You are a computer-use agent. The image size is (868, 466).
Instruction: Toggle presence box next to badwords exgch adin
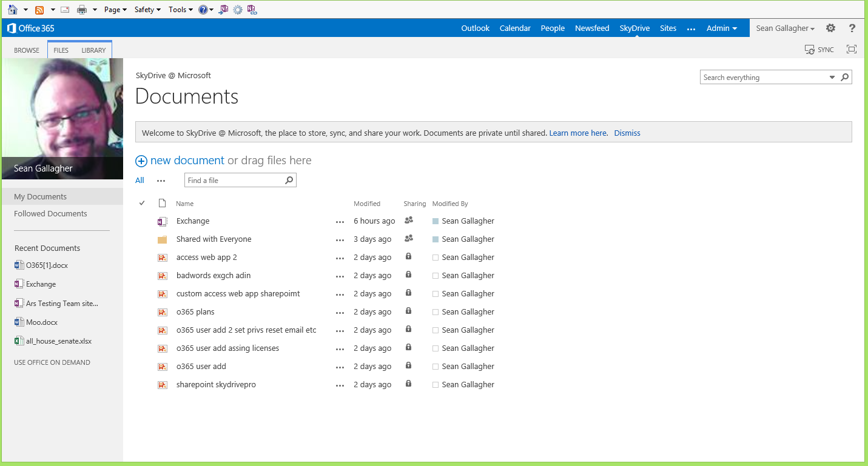click(x=436, y=276)
